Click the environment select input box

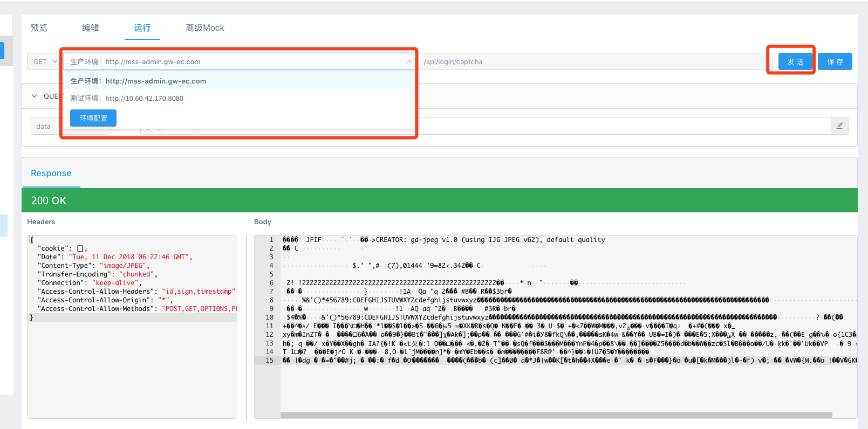click(240, 61)
